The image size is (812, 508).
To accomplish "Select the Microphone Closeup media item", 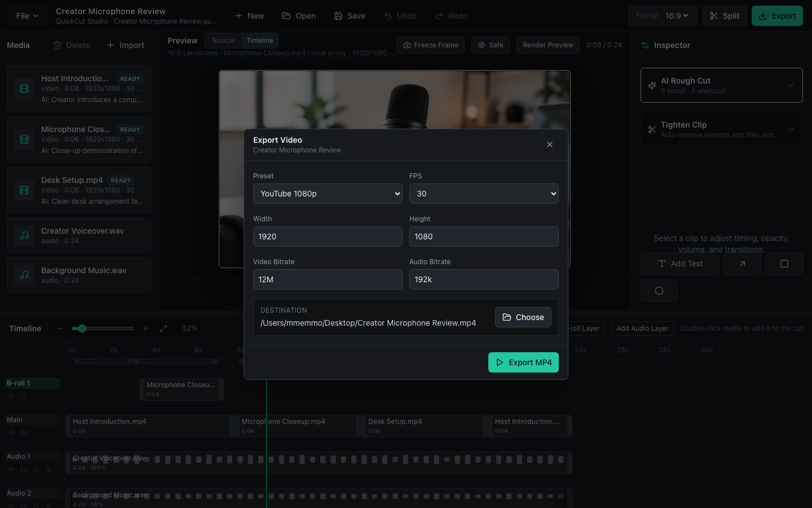I will (79, 139).
